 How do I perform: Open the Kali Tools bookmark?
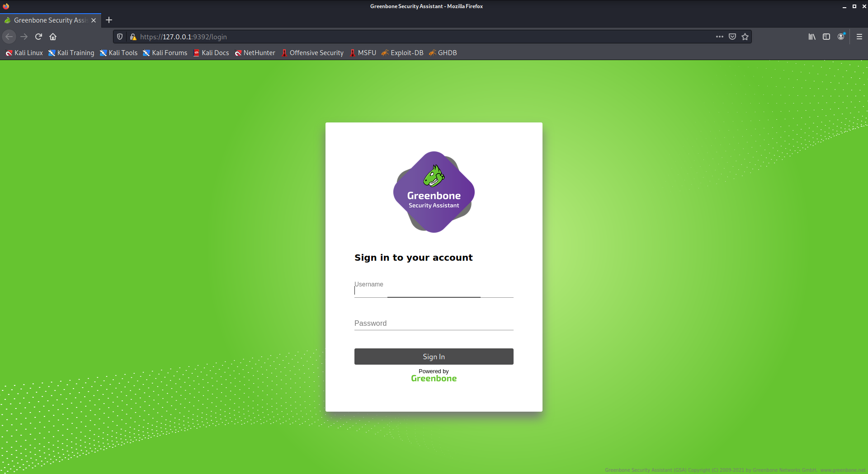tap(118, 53)
